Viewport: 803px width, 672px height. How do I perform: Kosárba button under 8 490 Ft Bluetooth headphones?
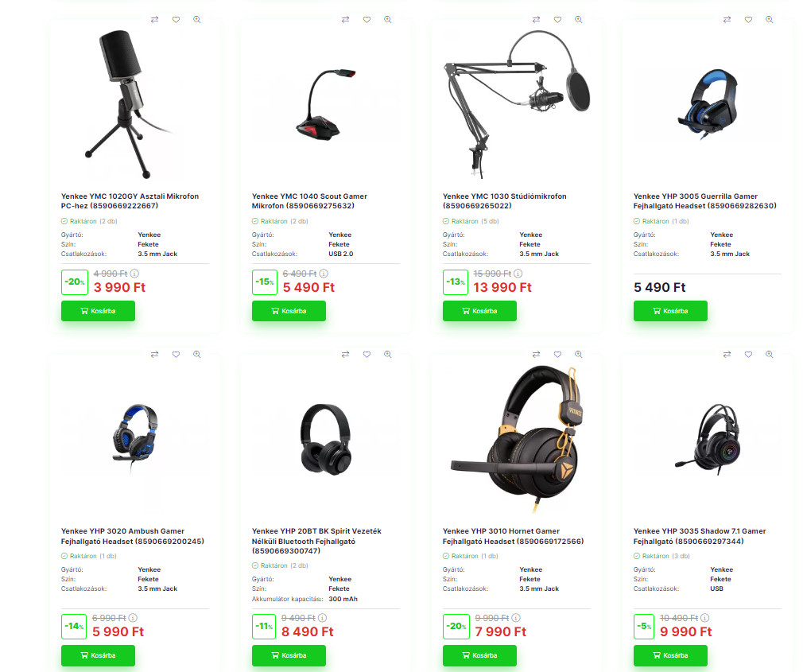click(289, 655)
